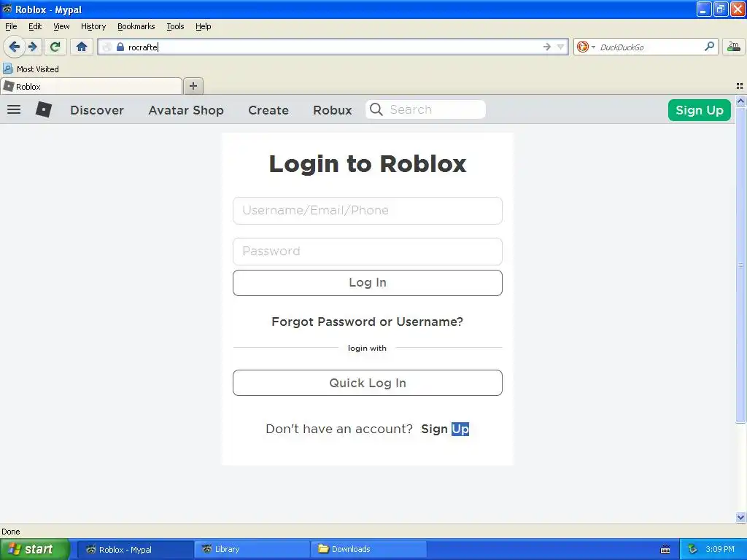This screenshot has height=560, width=747.
Task: Click the keyboard icon in taskbar
Action: click(665, 550)
